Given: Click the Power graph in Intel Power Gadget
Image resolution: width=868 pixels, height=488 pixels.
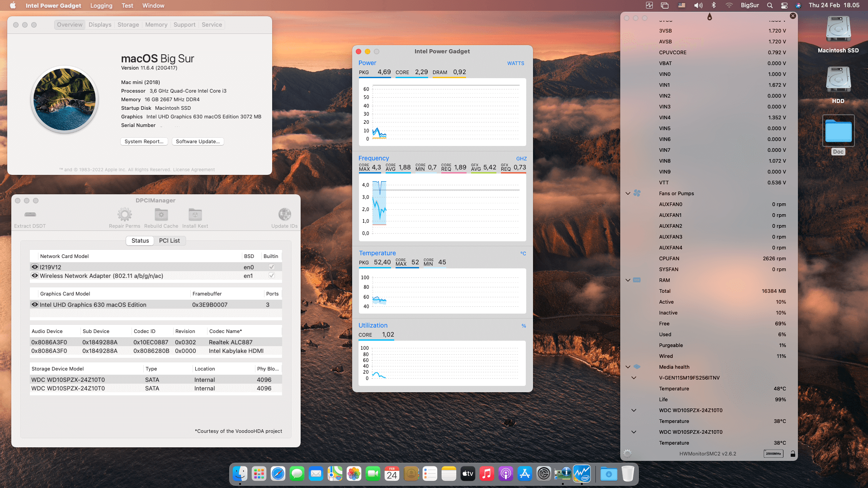Looking at the screenshot, I should [443, 112].
